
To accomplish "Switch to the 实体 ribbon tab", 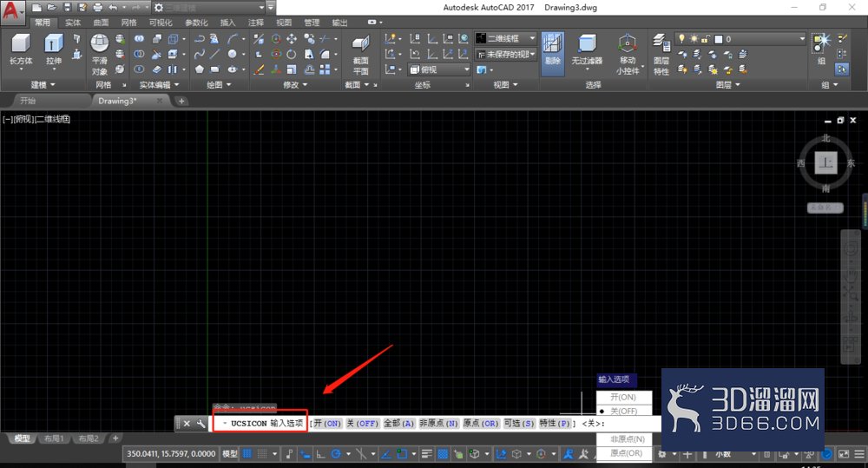I will pos(73,23).
